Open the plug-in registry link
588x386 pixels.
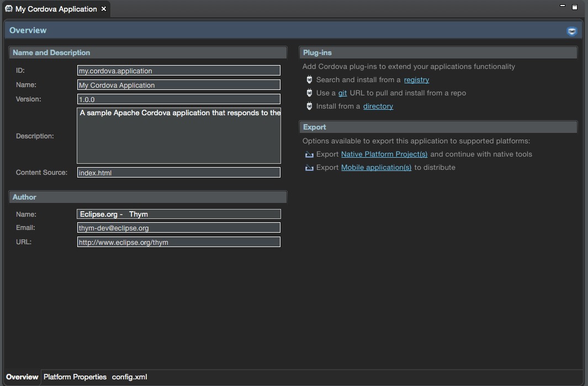[417, 80]
